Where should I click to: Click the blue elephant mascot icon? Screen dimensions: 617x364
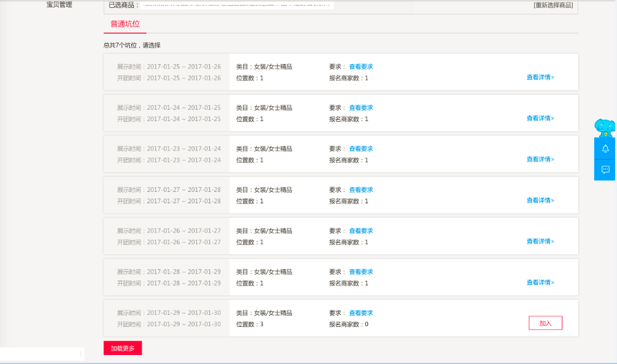(604, 128)
